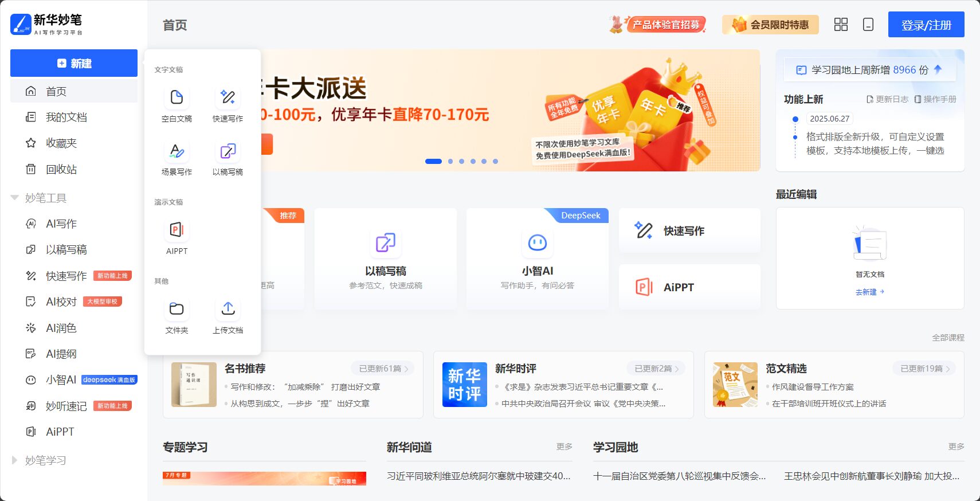
Task: Open 小智AI in sidebar
Action: 74,379
